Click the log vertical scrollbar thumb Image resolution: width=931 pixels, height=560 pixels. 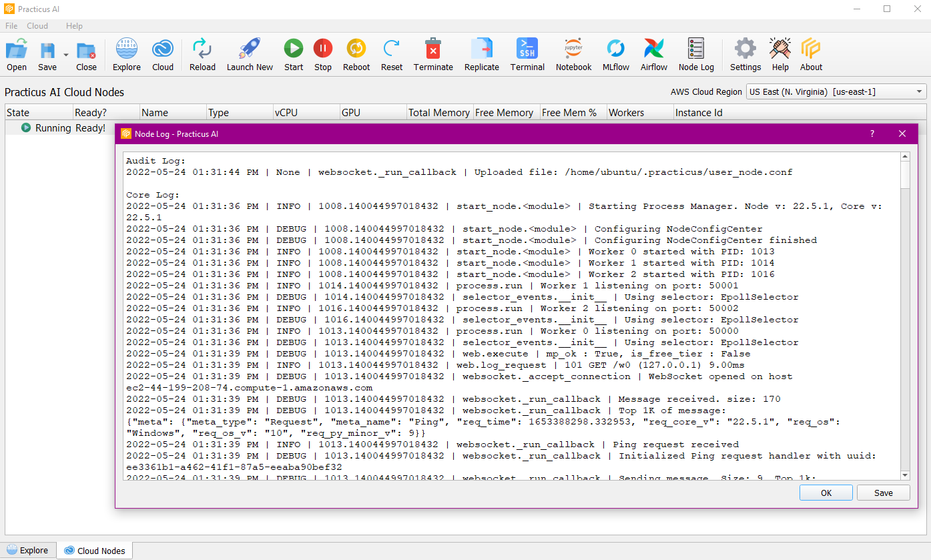click(905, 176)
